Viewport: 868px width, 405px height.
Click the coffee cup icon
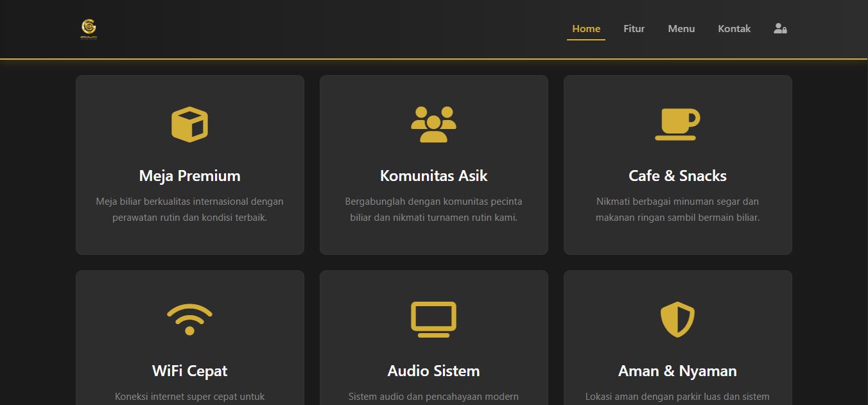click(677, 124)
